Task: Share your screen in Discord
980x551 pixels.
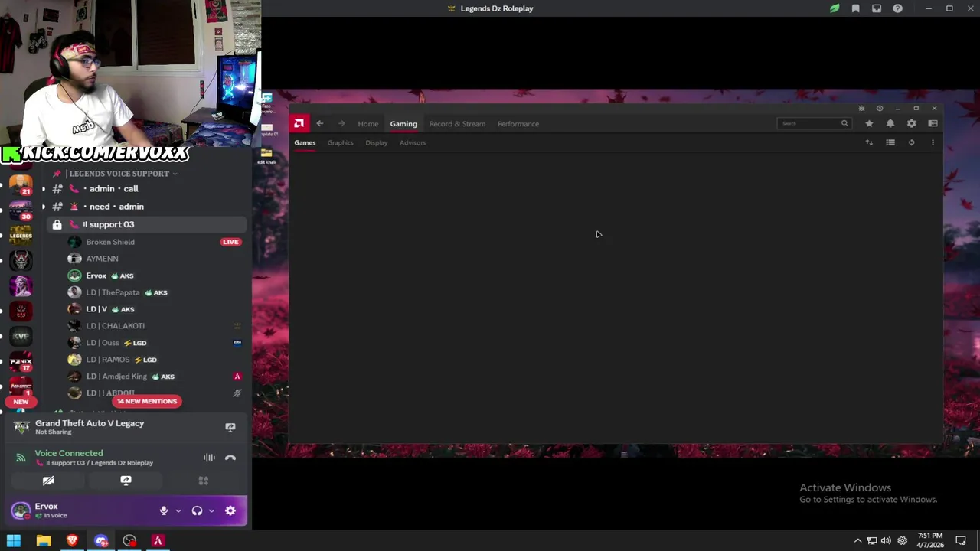Action: pyautogui.click(x=126, y=481)
